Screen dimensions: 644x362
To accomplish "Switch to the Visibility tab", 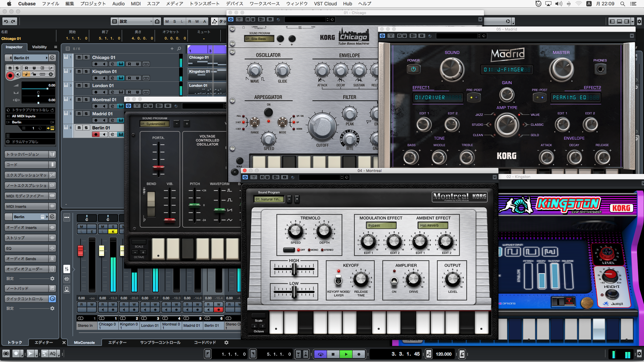I will point(39,47).
